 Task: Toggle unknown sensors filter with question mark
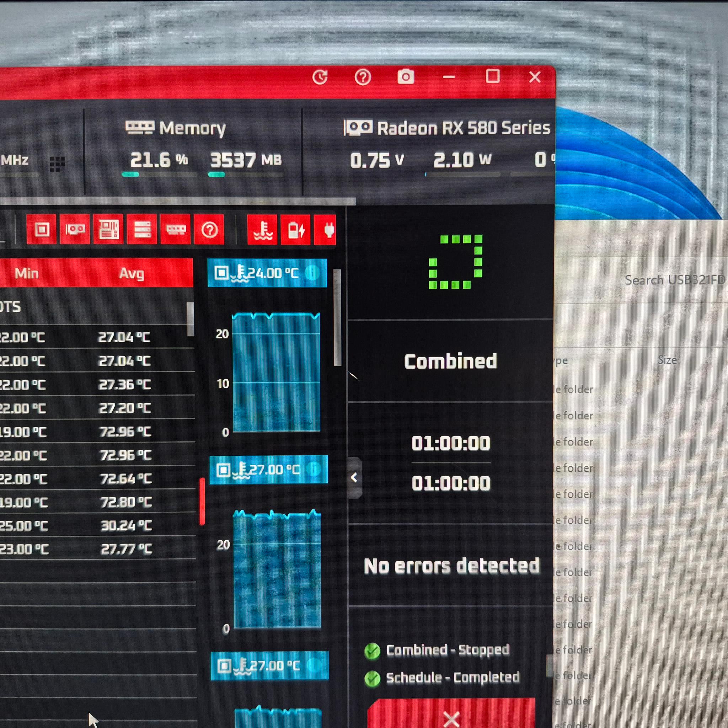click(209, 229)
